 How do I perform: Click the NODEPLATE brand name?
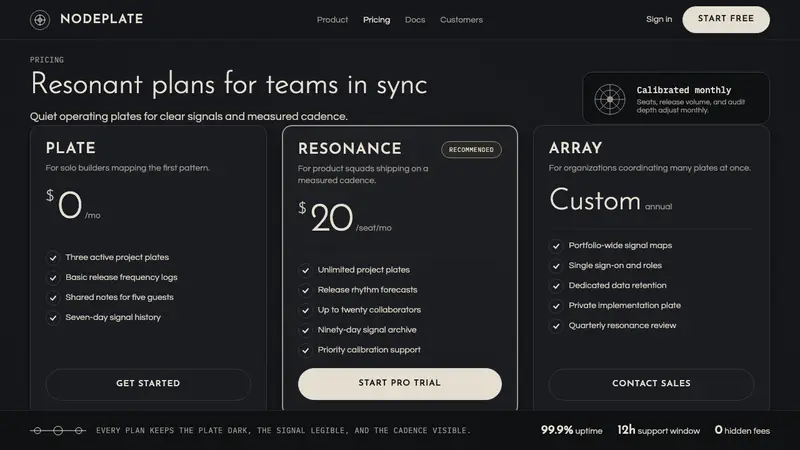(102, 19)
